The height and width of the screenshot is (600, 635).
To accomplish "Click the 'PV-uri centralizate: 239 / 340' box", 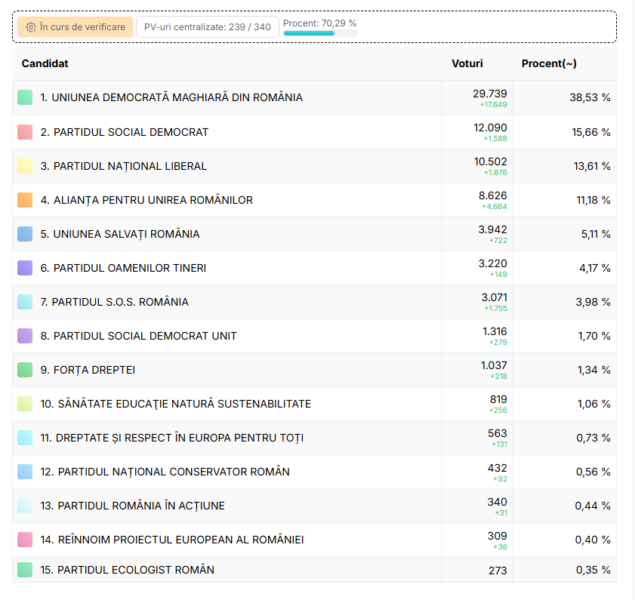I will click(207, 27).
